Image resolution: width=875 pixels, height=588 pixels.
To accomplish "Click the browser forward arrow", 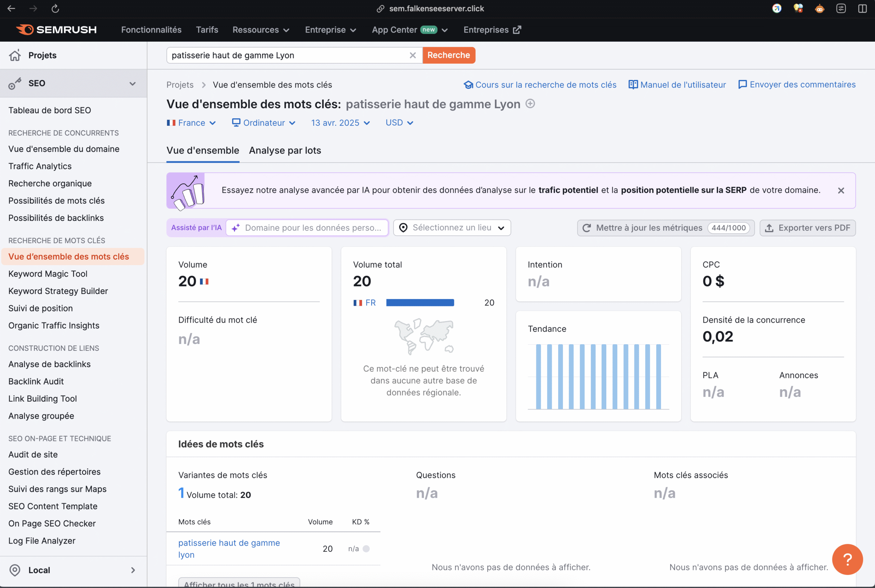I will [33, 8].
